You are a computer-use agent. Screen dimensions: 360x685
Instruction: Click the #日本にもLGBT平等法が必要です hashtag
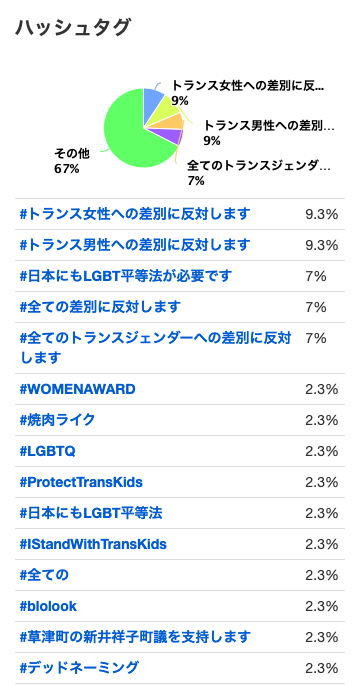tap(126, 276)
